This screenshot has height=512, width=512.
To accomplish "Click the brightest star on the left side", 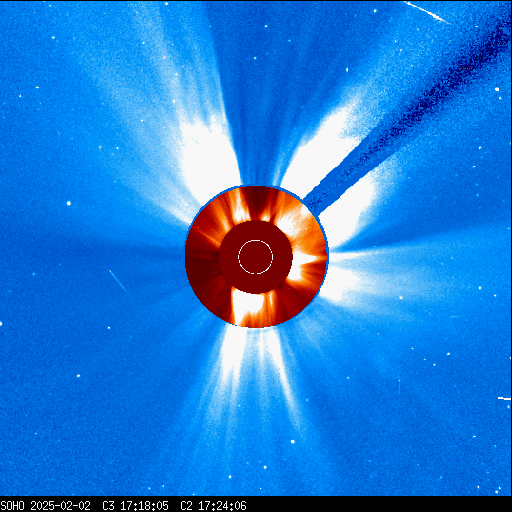I will coord(69,203).
